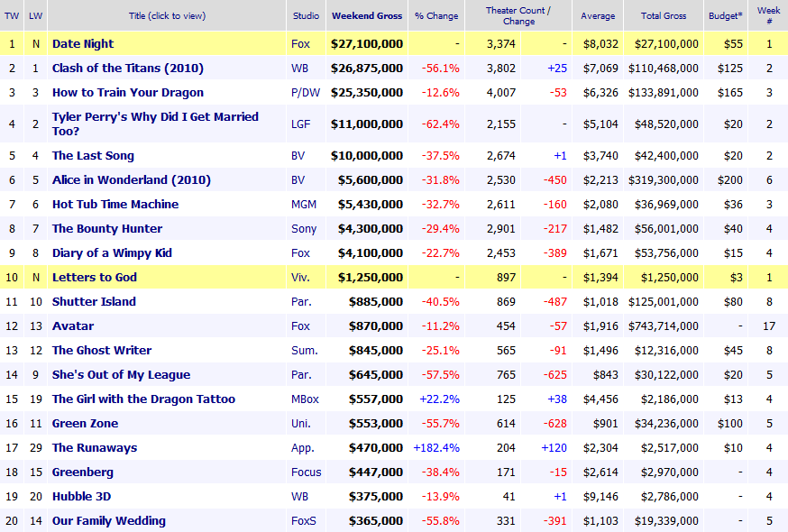Select The Runaways title

pyautogui.click(x=95, y=447)
